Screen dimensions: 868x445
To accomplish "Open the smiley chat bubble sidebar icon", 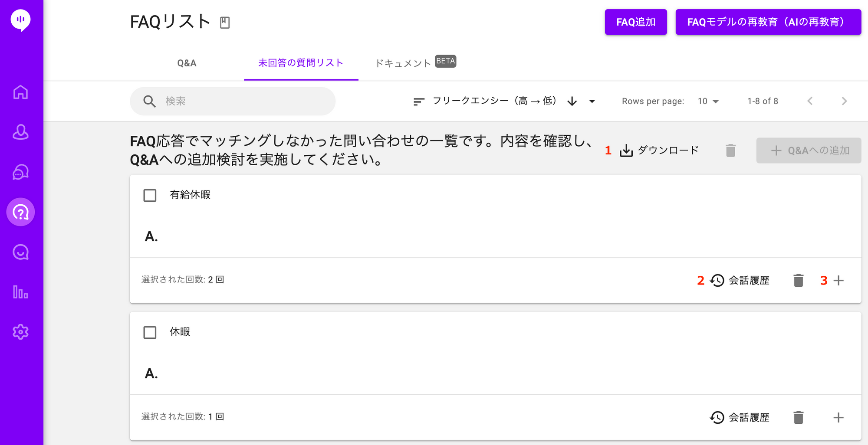I will (x=20, y=252).
